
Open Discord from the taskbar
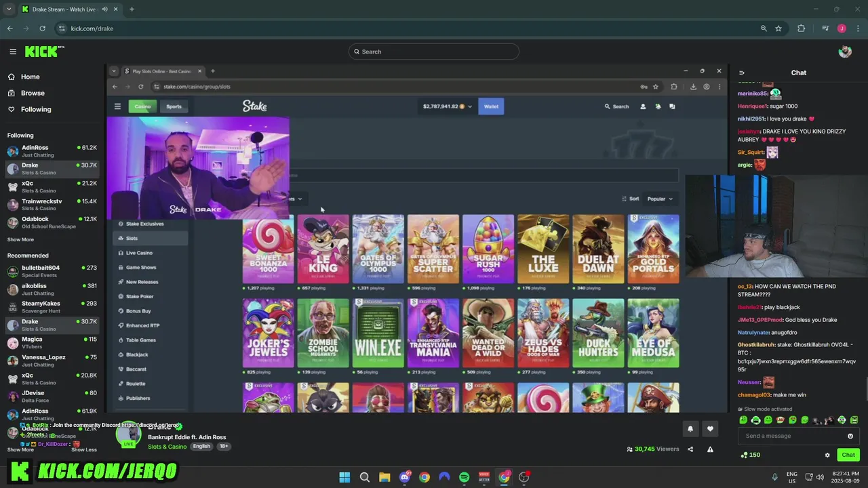[405, 477]
